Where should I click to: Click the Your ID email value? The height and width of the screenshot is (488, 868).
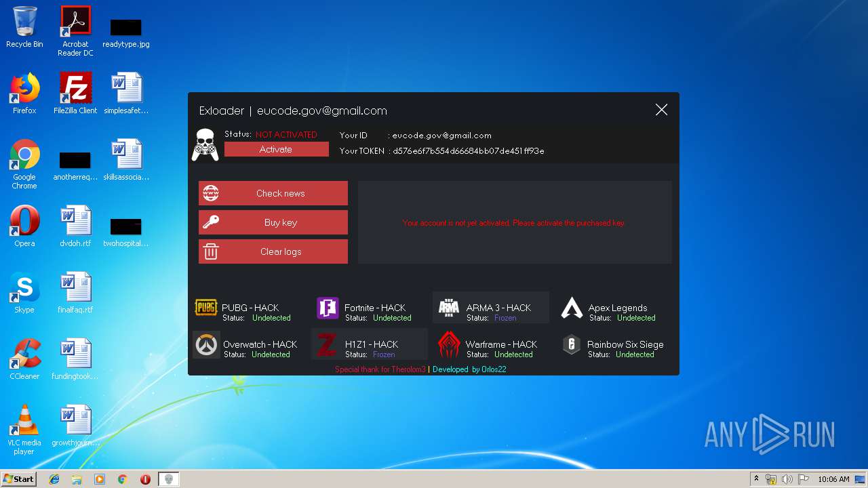[441, 135]
